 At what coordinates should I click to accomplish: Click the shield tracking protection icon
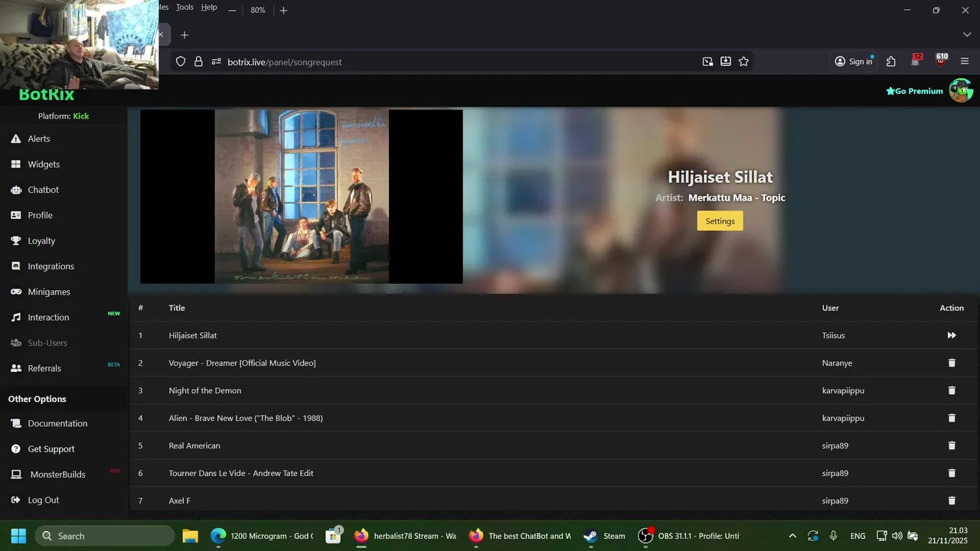point(181,61)
